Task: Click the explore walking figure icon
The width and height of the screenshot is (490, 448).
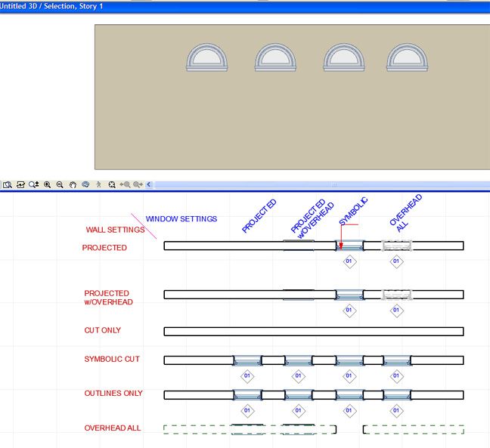Action: click(x=99, y=184)
